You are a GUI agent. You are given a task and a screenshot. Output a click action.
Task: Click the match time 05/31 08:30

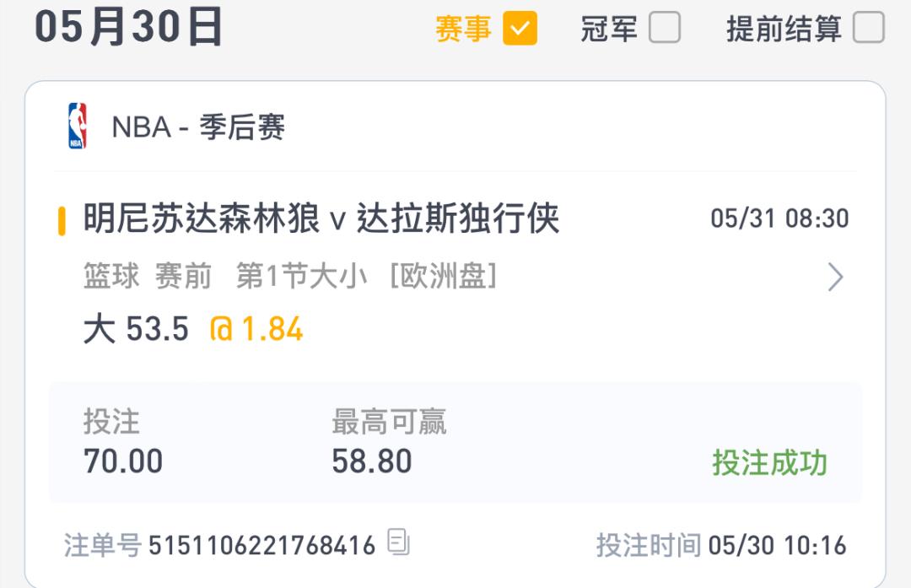tap(779, 218)
